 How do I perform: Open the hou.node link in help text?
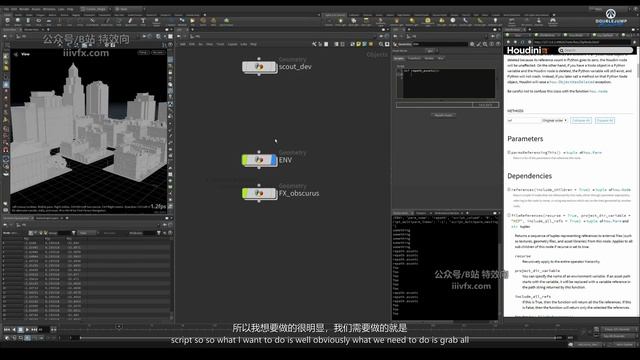click(x=598, y=91)
